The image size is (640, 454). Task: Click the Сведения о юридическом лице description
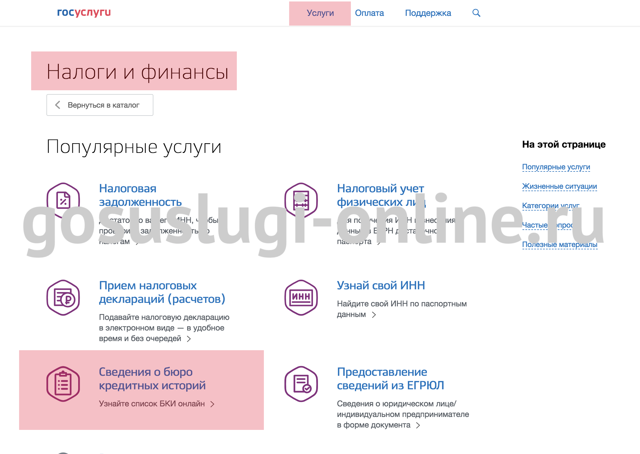403,414
